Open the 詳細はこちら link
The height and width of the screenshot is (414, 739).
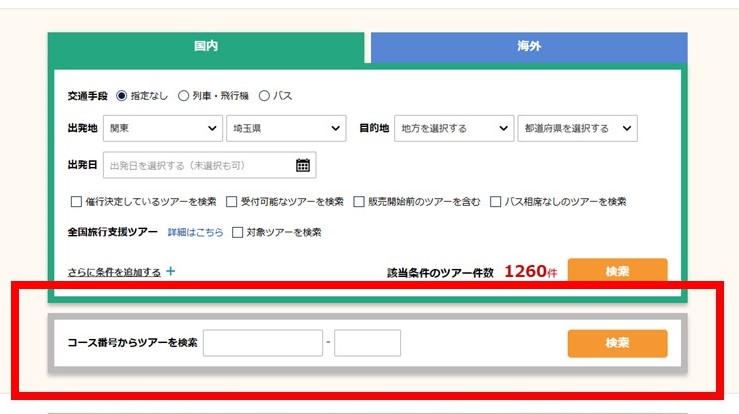point(195,232)
